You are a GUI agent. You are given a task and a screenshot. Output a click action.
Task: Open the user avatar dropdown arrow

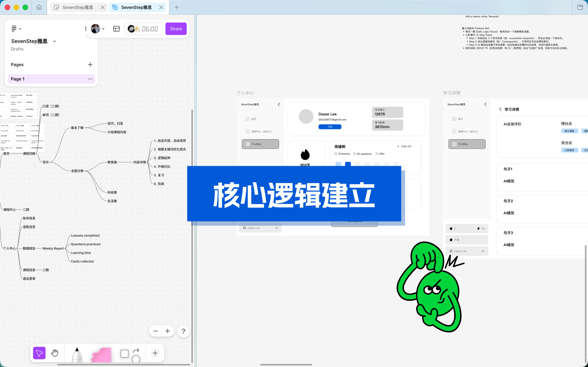coord(104,29)
